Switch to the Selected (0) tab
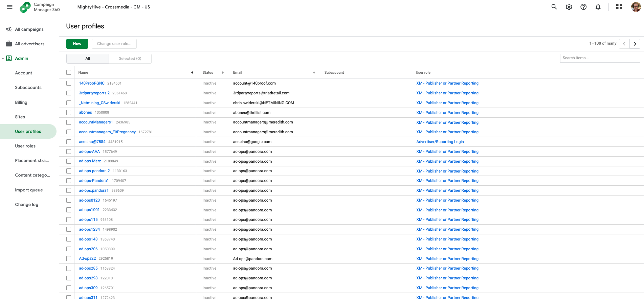The height and width of the screenshot is (299, 644). (130, 59)
